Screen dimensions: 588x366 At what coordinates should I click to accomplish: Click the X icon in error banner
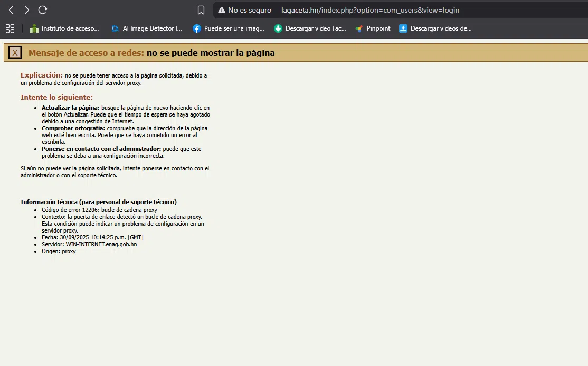[15, 53]
